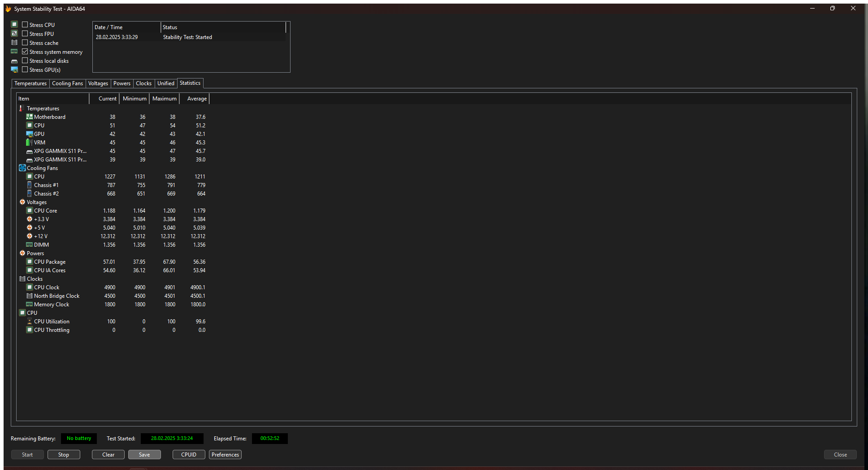Click the Chassis #1 fan icon
Viewport: 868px width, 470px height.
30,185
